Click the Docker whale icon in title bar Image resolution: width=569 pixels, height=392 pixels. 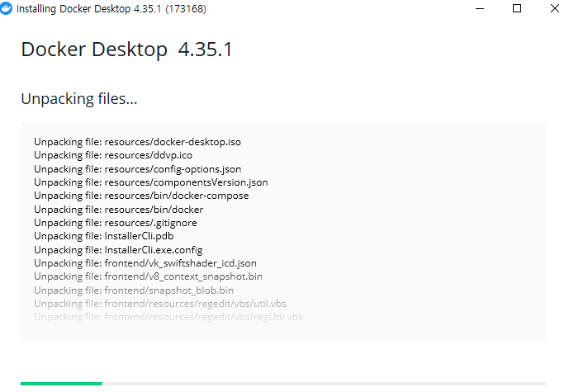6,8
